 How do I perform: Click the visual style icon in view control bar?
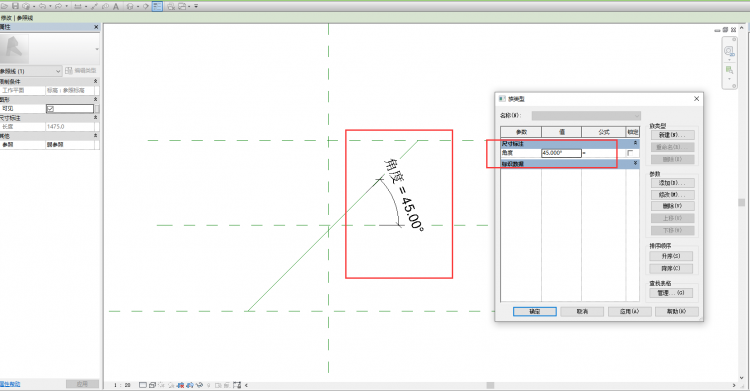153,385
